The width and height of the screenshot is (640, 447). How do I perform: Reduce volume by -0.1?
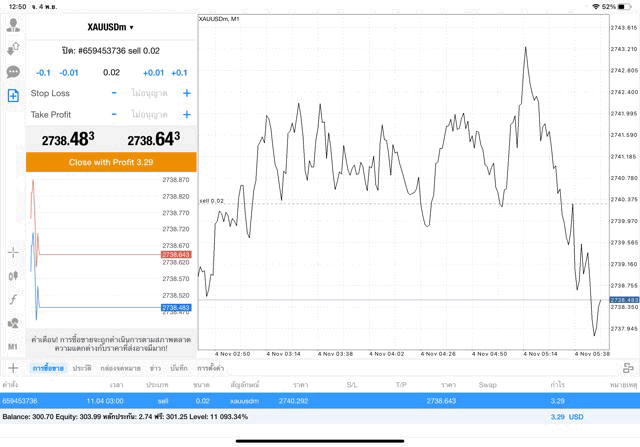coord(43,73)
